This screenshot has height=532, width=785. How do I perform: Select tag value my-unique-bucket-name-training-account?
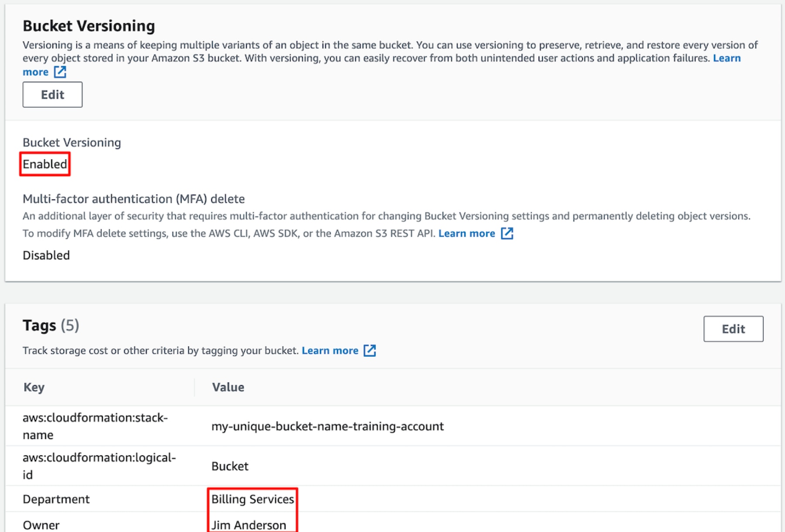pos(328,426)
